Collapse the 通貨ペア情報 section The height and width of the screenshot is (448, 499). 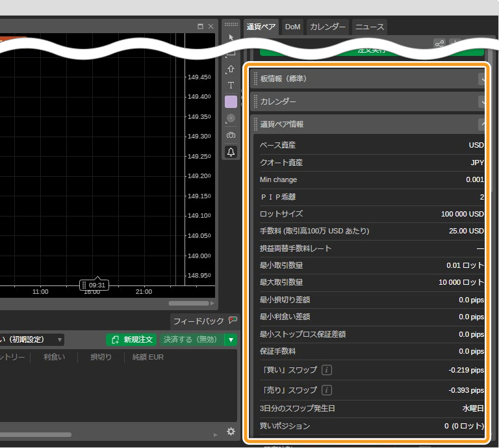pos(482,124)
